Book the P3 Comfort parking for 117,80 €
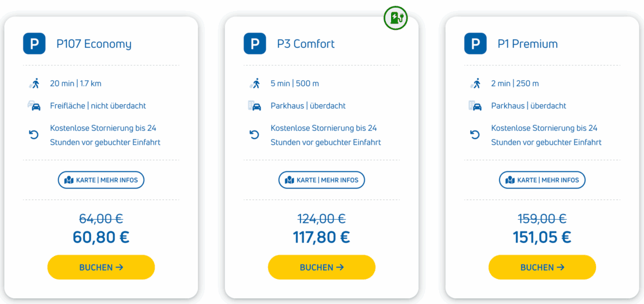644x304 pixels. (x=321, y=267)
